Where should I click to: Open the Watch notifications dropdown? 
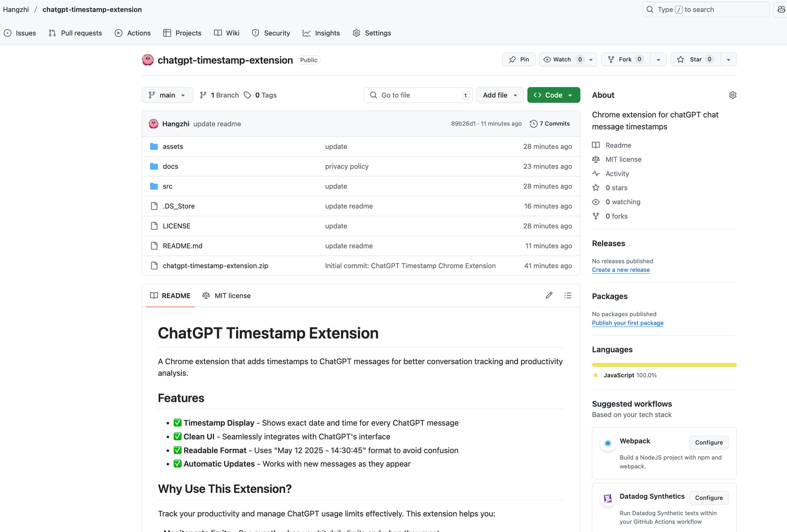(x=568, y=59)
